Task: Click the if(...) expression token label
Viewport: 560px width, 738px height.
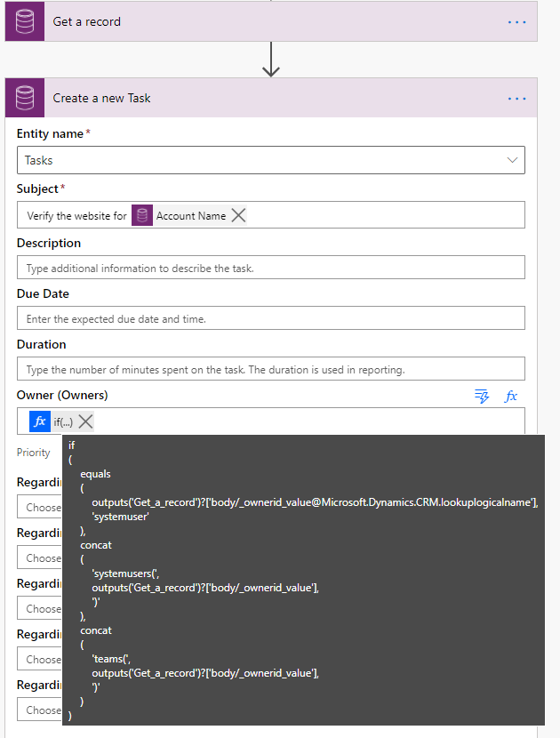Action: tap(63, 421)
